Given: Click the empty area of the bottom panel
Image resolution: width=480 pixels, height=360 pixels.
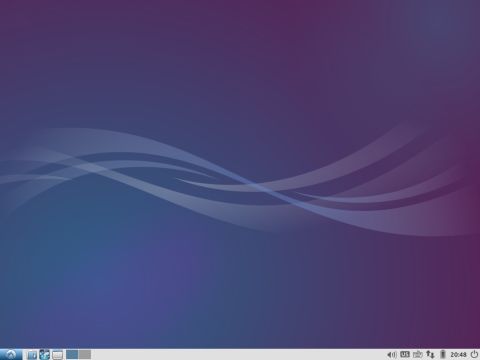Looking at the screenshot, I should [233, 354].
